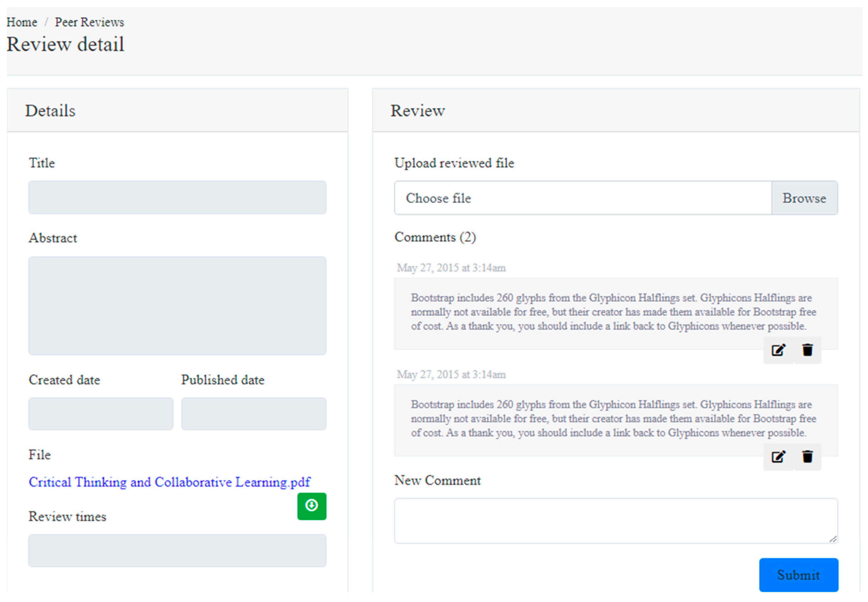Click the edit icon on second comment
Screen dimensions: 868x602
[x=778, y=457]
